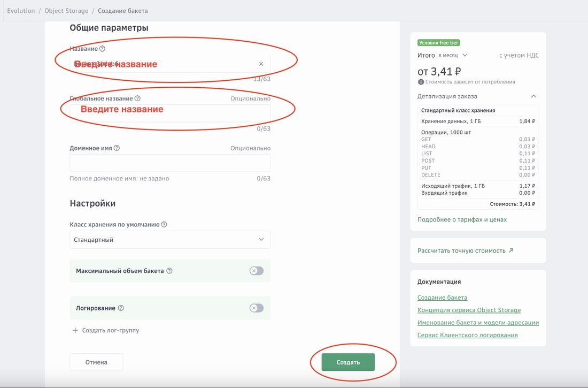
Task: Clear the bucket name field with X
Action: (261, 64)
